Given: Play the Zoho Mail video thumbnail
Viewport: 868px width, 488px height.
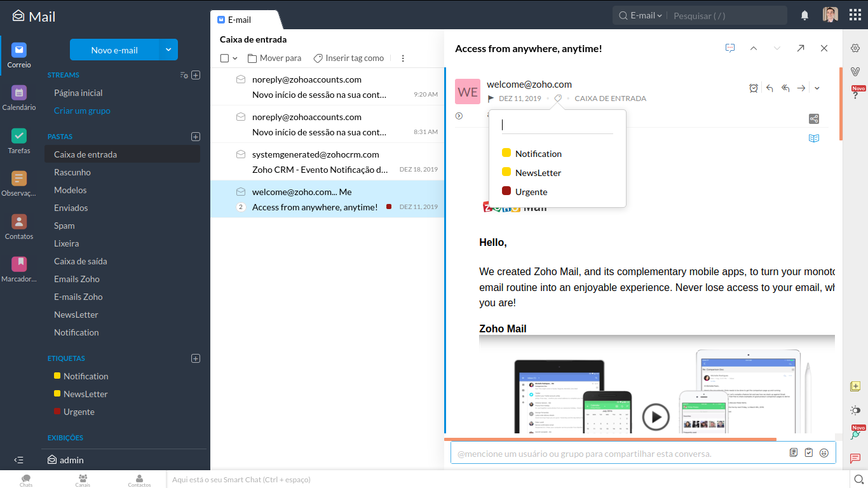Looking at the screenshot, I should pos(656,417).
